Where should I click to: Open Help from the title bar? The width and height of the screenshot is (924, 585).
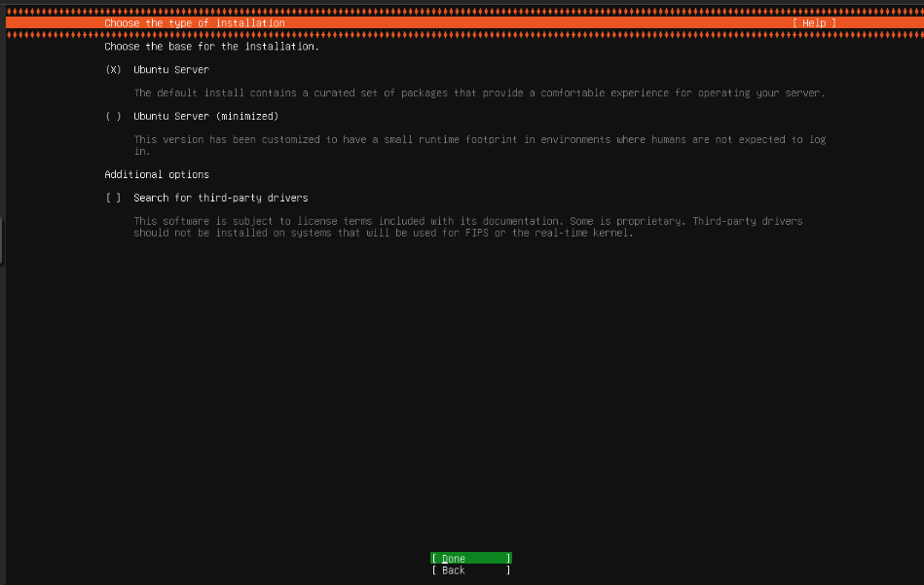pyautogui.click(x=813, y=22)
